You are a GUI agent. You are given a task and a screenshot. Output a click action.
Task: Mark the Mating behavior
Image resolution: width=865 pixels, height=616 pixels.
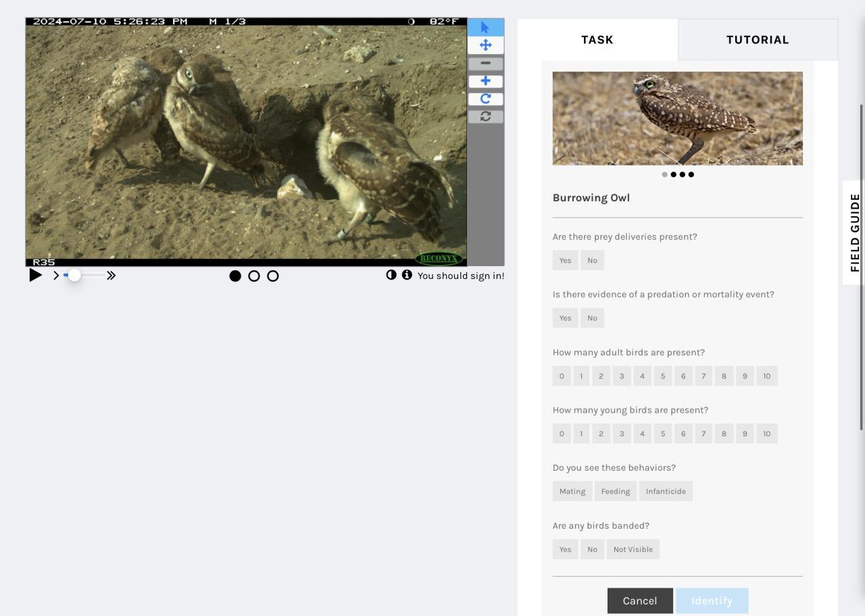572,491
